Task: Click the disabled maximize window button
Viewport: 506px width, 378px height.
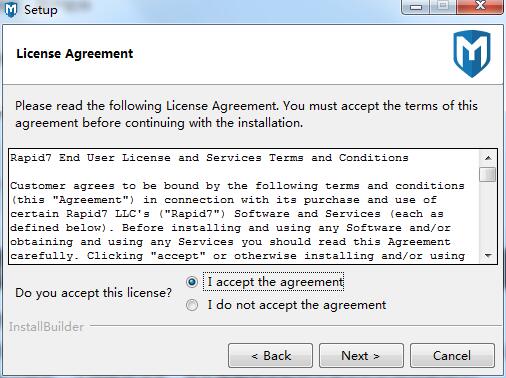Action: (x=443, y=6)
